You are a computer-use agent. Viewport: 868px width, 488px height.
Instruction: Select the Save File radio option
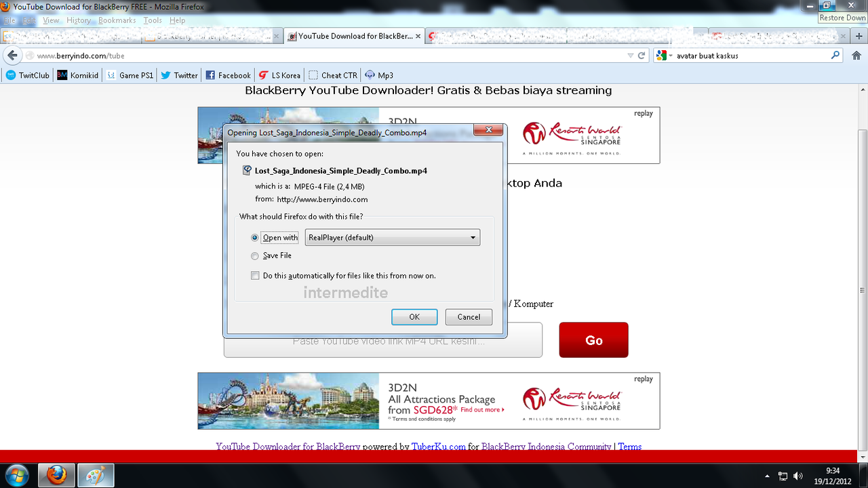click(255, 256)
